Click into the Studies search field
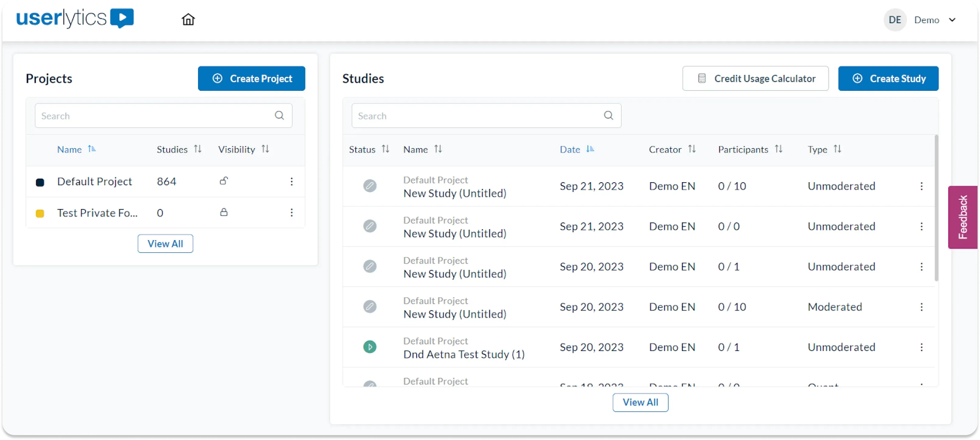Screen dimensions: 980x440 [476, 115]
